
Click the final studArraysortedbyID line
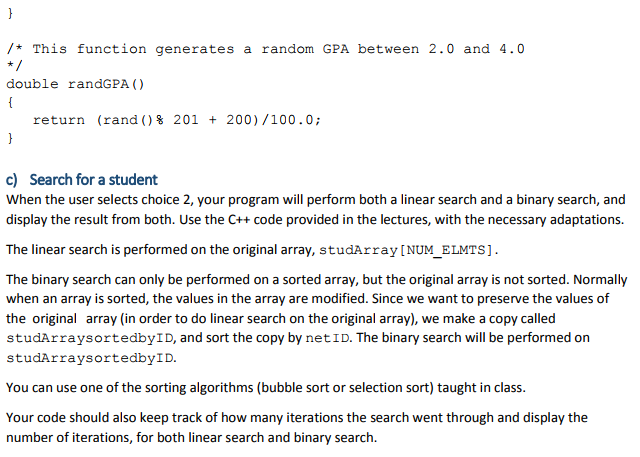[x=90, y=358]
